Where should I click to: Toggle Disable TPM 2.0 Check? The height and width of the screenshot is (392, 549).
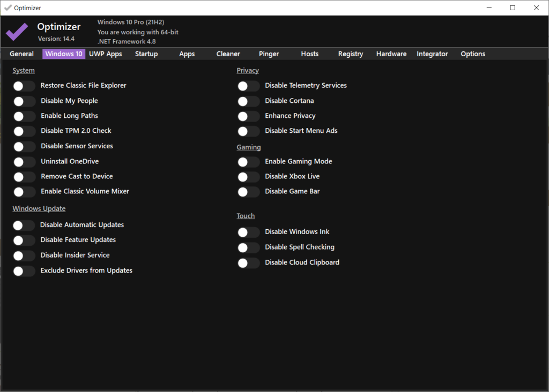coord(24,131)
